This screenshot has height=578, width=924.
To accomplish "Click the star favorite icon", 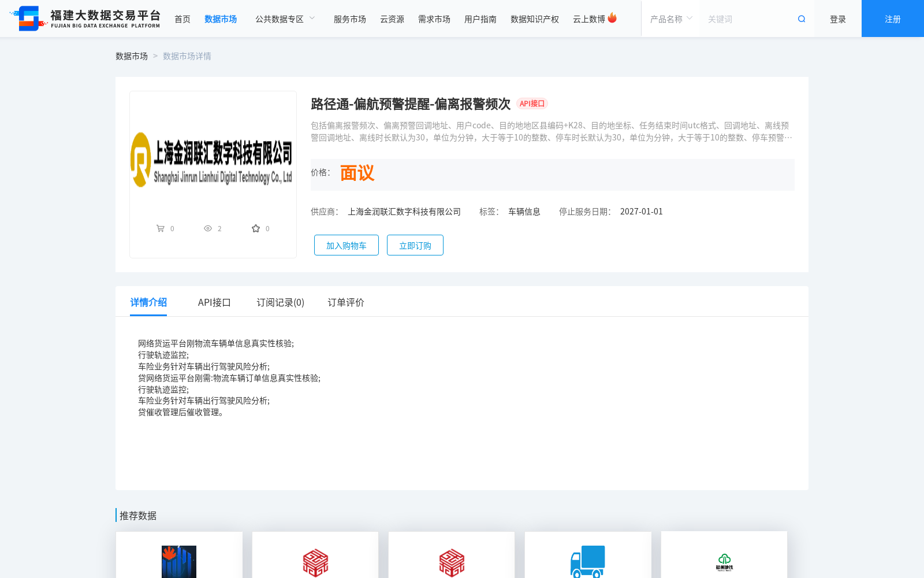I will [x=256, y=228].
